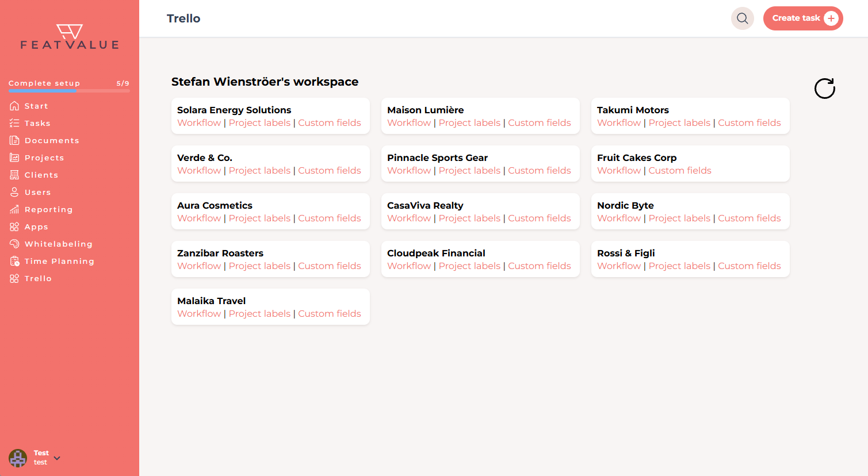This screenshot has width=868, height=476.
Task: Click the Trello icon in sidebar
Action: pyautogui.click(x=14, y=278)
